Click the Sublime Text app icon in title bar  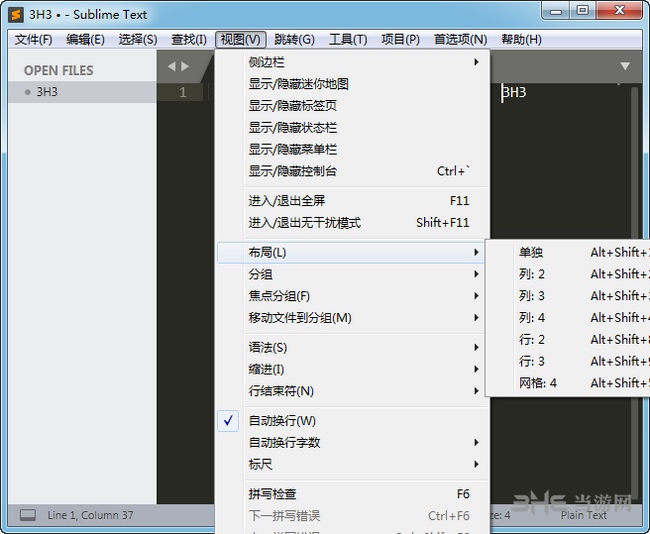[16, 15]
